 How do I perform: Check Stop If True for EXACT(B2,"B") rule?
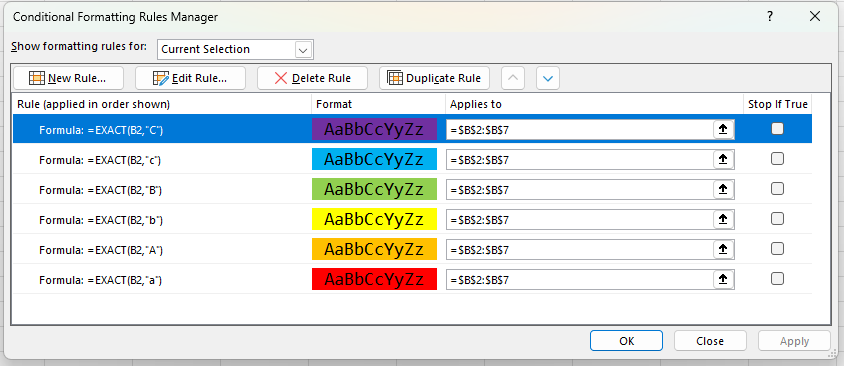777,189
